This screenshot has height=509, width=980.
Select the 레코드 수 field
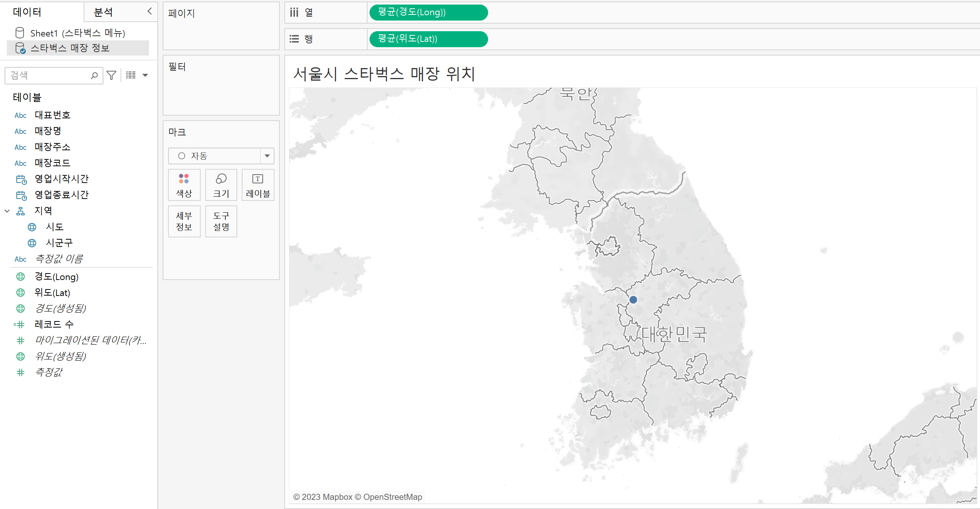point(54,324)
